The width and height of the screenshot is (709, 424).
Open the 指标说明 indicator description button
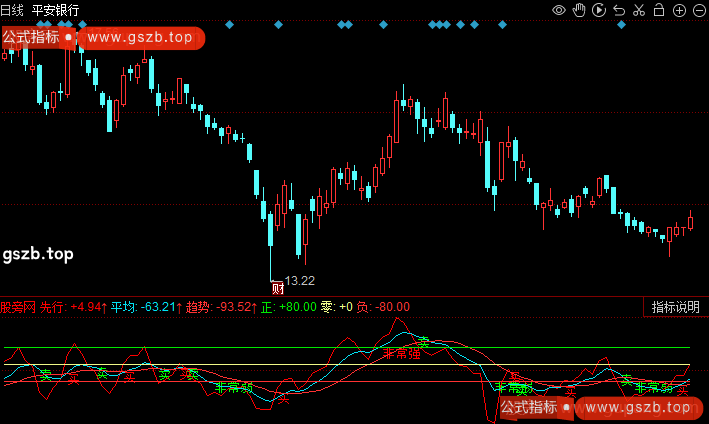(675, 307)
